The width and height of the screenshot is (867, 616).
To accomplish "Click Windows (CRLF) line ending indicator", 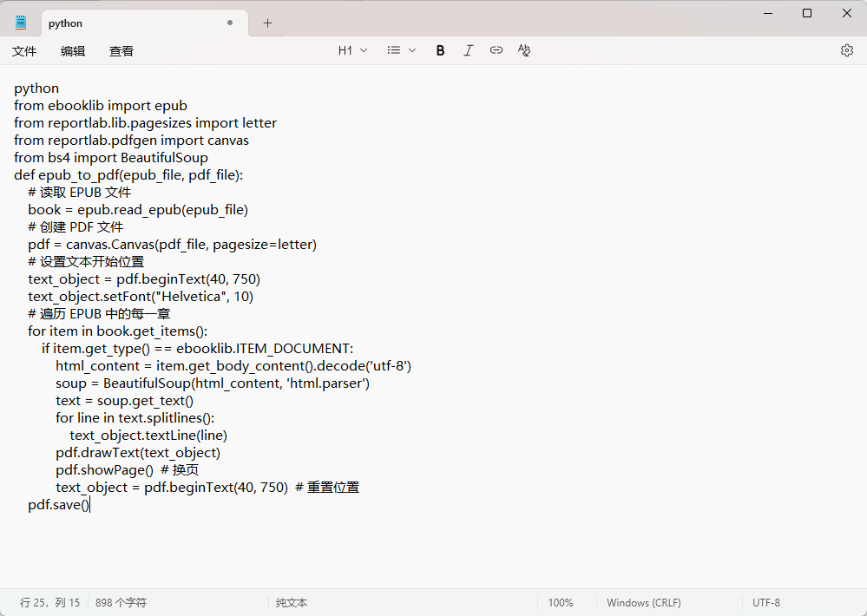I will tap(644, 602).
